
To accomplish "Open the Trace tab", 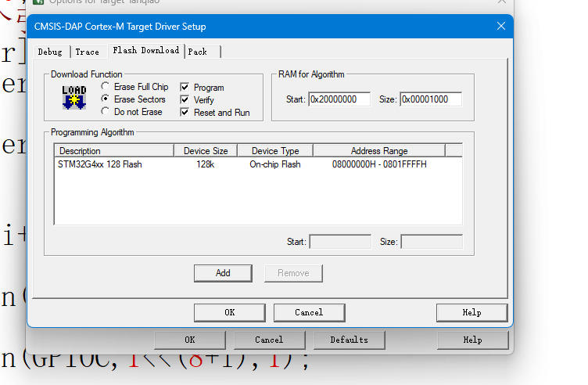I will (x=88, y=52).
